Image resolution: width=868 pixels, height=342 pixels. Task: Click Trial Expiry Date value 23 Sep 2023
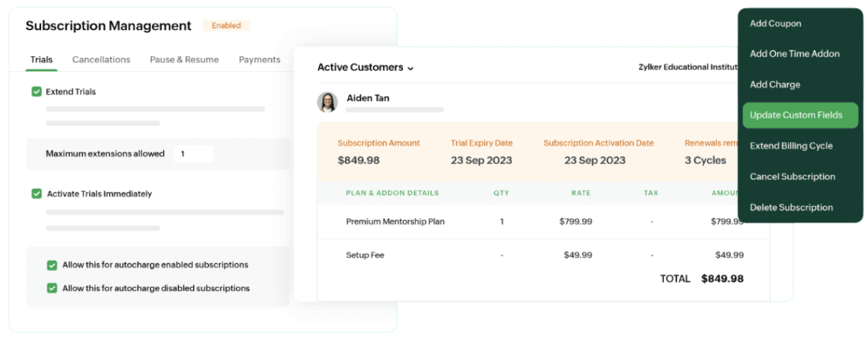(481, 160)
